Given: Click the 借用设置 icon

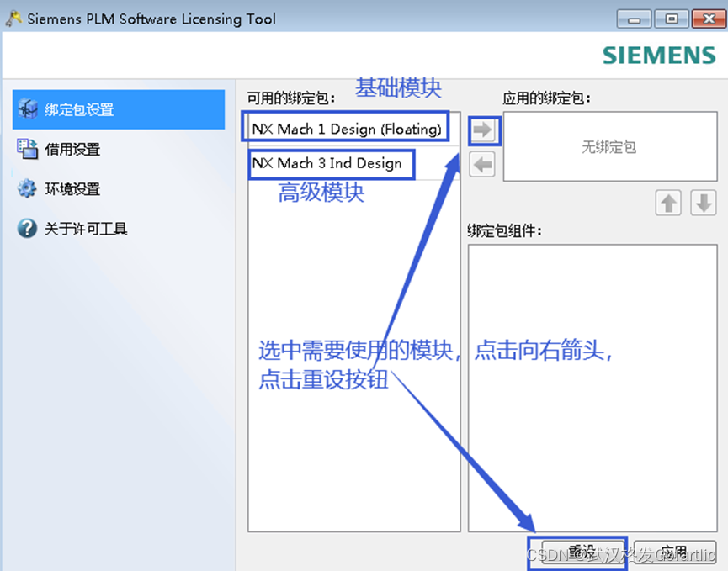Looking at the screenshot, I should pyautogui.click(x=28, y=149).
